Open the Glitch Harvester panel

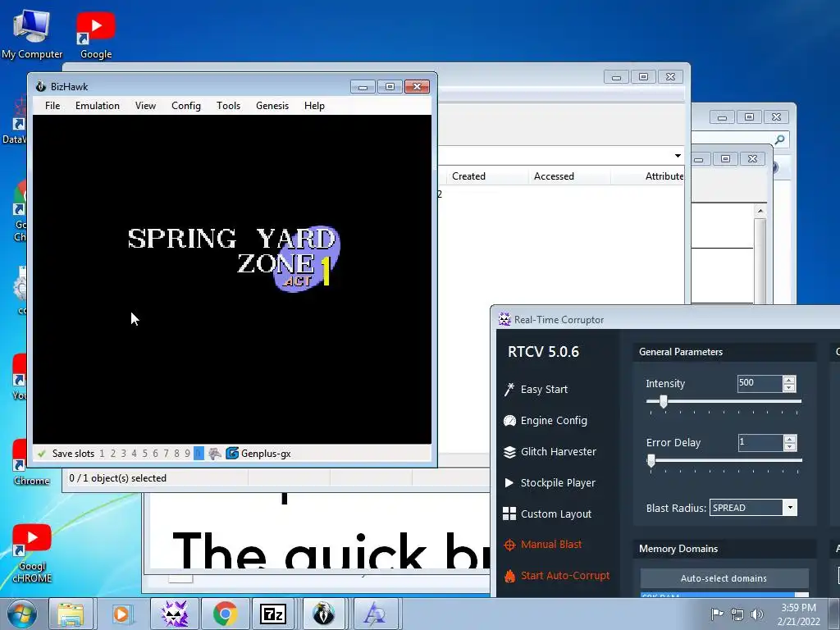(550, 452)
